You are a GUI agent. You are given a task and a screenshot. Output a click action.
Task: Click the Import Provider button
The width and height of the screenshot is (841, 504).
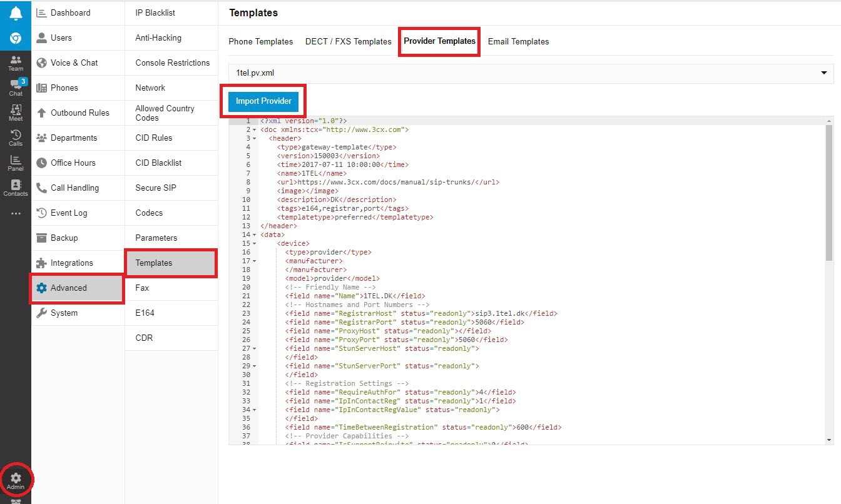pyautogui.click(x=263, y=101)
